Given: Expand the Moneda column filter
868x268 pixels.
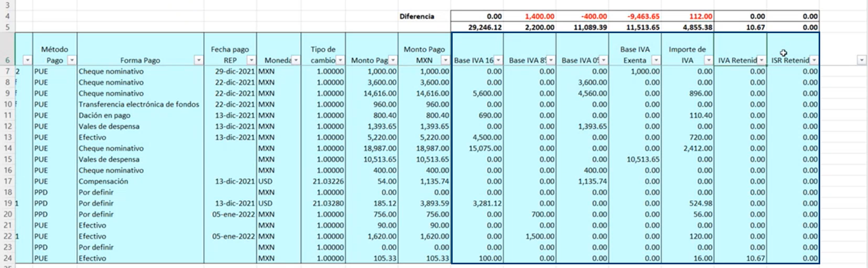Looking at the screenshot, I should point(296,60).
